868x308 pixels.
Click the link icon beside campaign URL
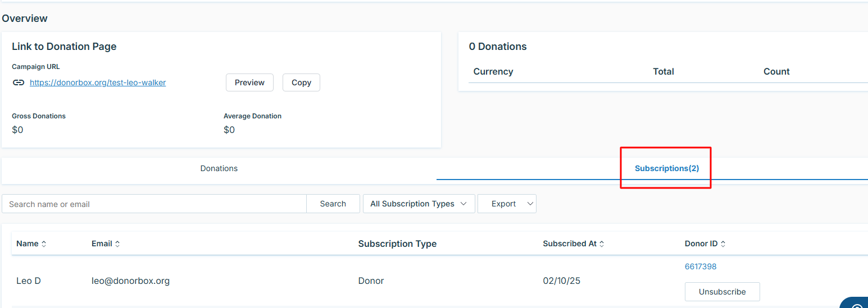click(19, 82)
